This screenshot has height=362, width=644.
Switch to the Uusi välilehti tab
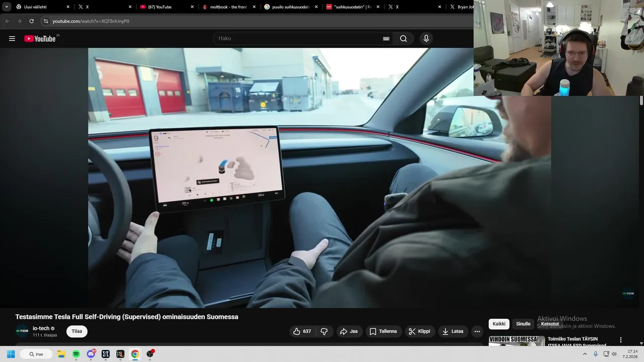(43, 7)
